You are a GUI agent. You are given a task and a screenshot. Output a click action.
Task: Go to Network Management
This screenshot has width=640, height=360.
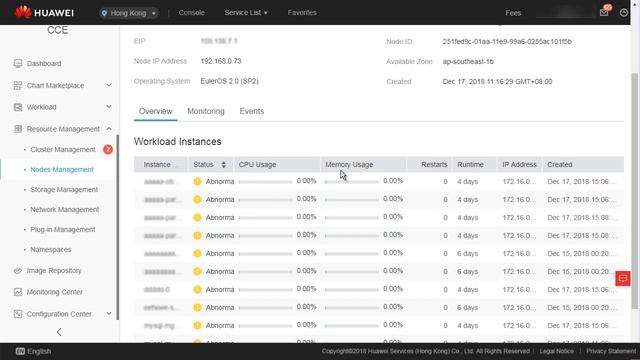point(64,209)
